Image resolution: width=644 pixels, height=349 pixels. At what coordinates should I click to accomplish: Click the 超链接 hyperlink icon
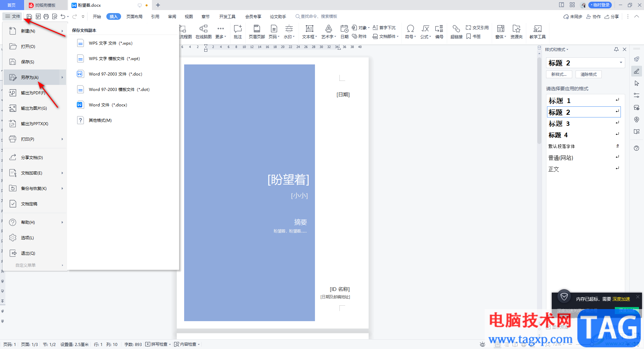(x=457, y=32)
